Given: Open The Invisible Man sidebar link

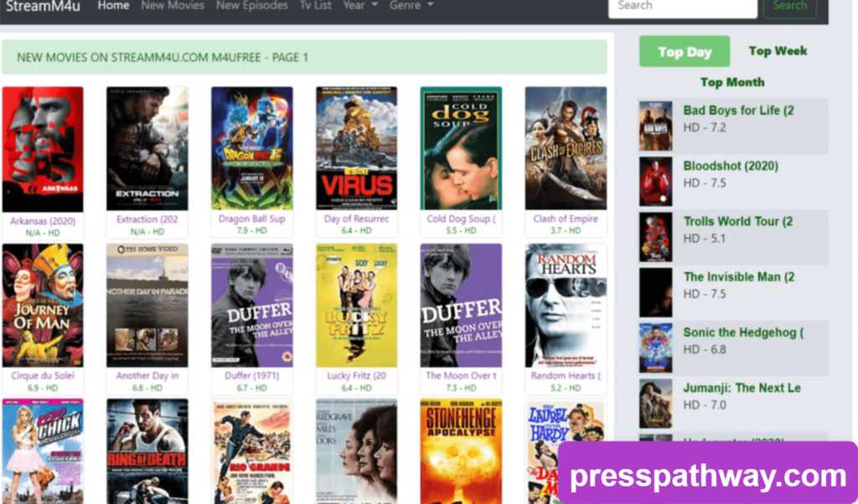Looking at the screenshot, I should (739, 277).
